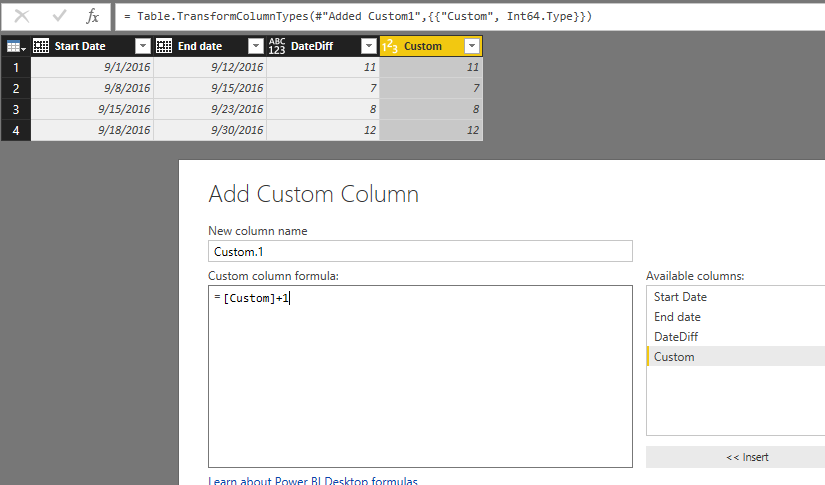Viewport: 825px width, 485px height.
Task: Open the Start Date column filter dropdown
Action: click(x=143, y=46)
